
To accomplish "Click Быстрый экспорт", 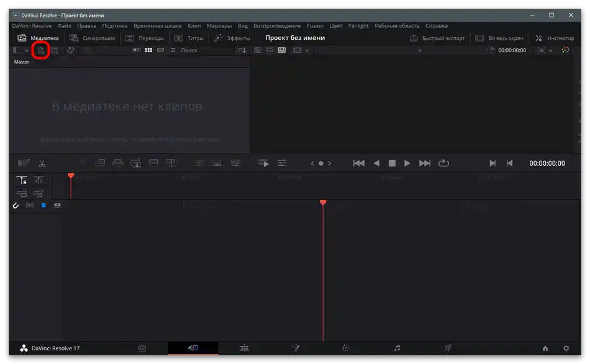I will coord(437,38).
